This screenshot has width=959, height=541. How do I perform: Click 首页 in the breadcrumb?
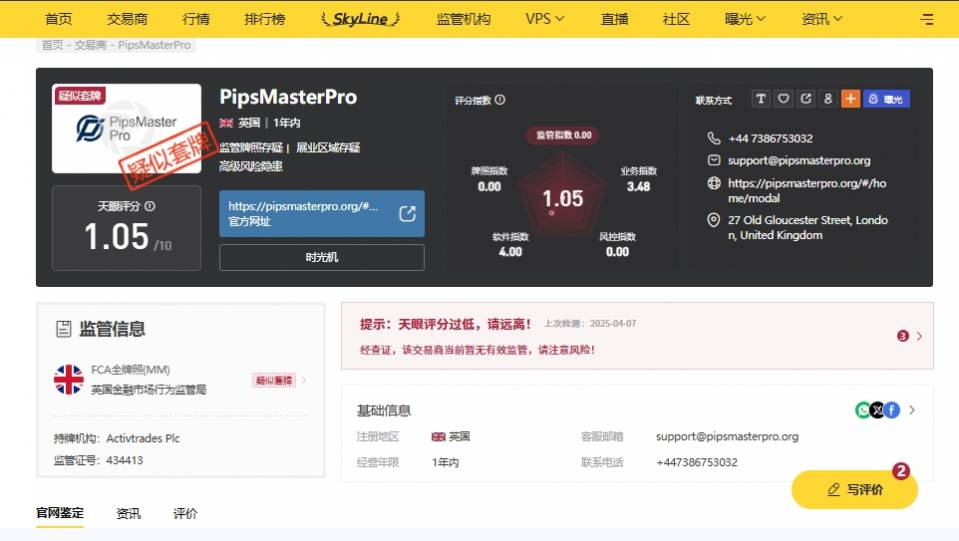tap(52, 45)
